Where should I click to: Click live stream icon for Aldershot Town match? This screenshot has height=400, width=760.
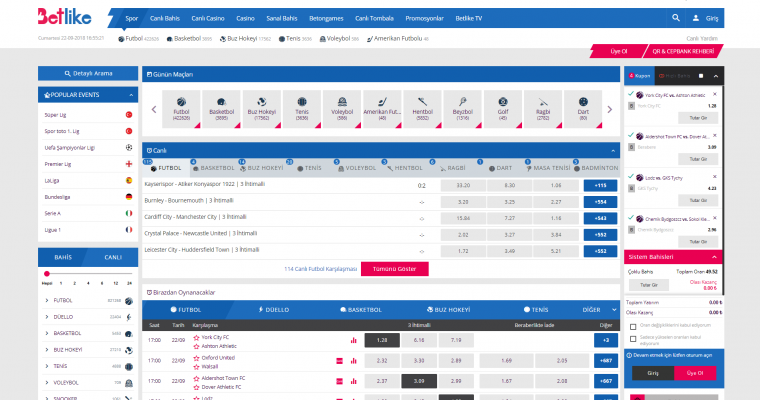click(339, 382)
